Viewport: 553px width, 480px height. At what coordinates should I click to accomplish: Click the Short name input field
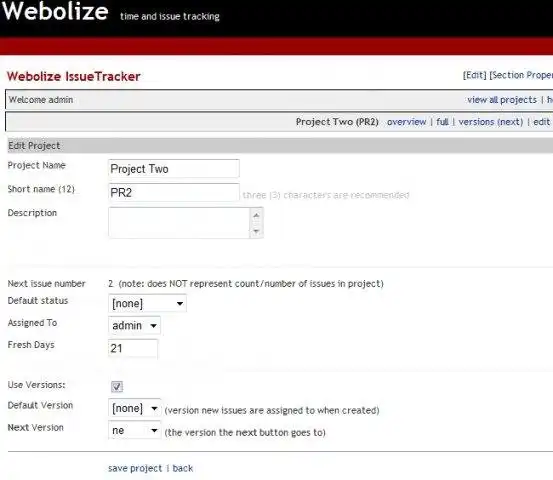(x=174, y=193)
